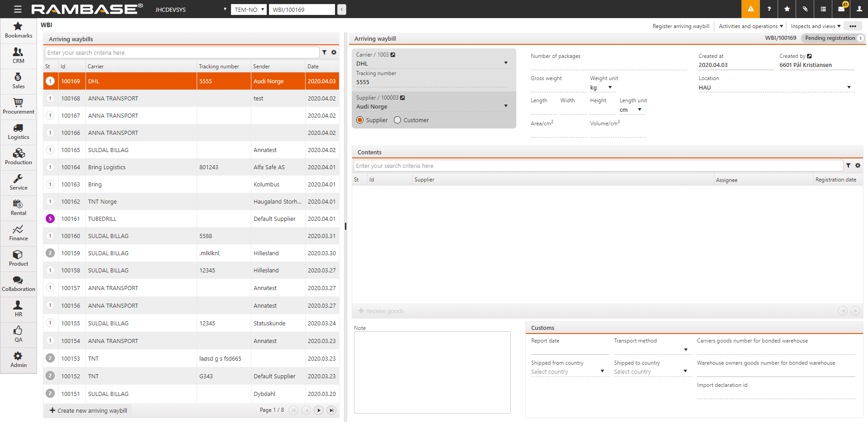The height and width of the screenshot is (424, 868).
Task: Open the user profile icon
Action: 859,9
